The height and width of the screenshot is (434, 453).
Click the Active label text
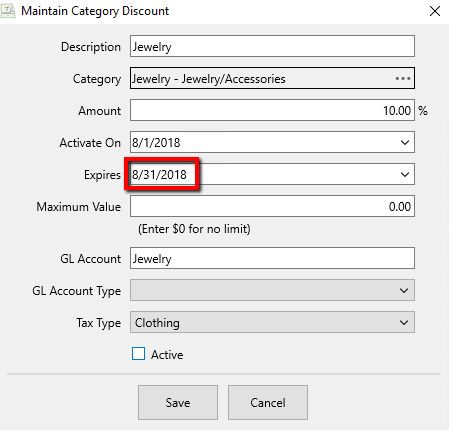(x=167, y=355)
